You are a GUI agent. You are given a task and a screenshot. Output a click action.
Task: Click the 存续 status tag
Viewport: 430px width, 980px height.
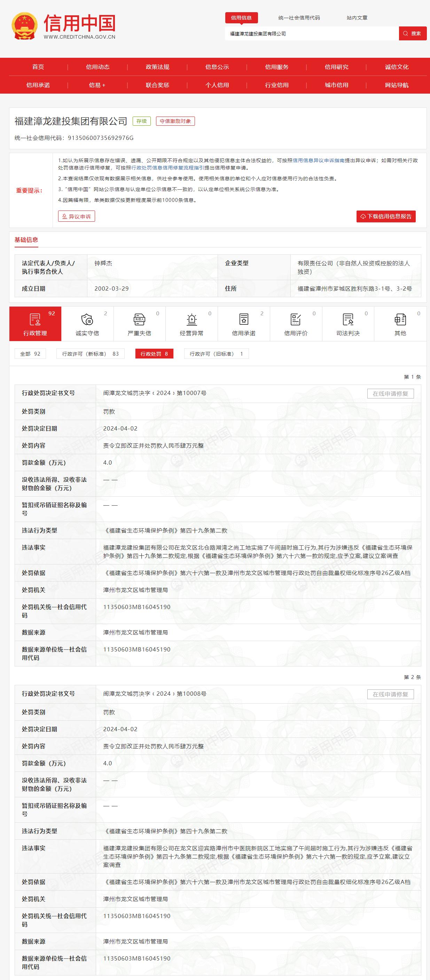142,121
